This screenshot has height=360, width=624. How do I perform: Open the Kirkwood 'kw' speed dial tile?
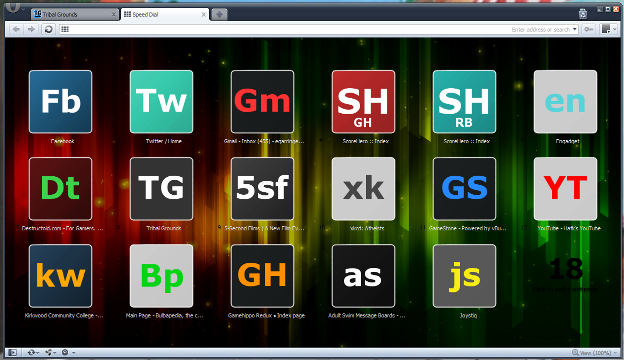point(60,276)
